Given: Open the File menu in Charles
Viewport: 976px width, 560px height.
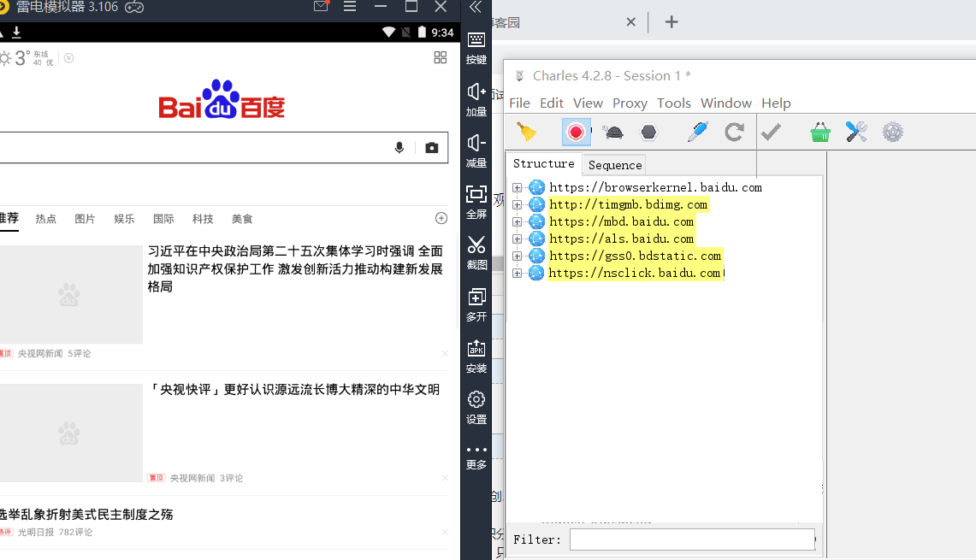Looking at the screenshot, I should (x=520, y=103).
